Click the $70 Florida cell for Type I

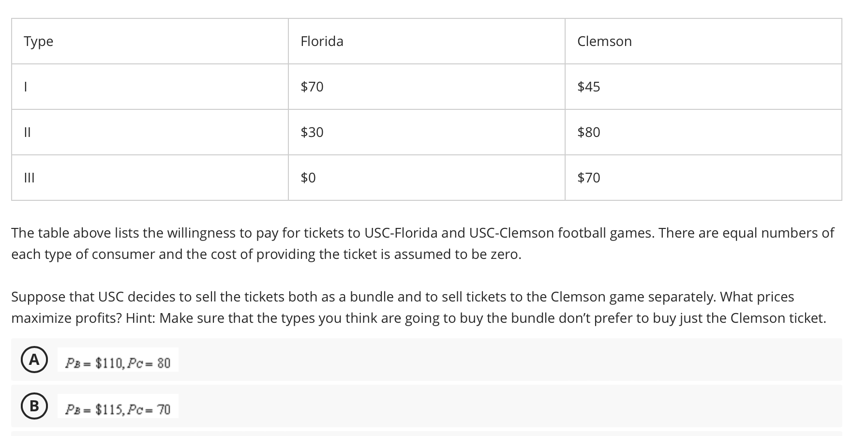coord(312,87)
